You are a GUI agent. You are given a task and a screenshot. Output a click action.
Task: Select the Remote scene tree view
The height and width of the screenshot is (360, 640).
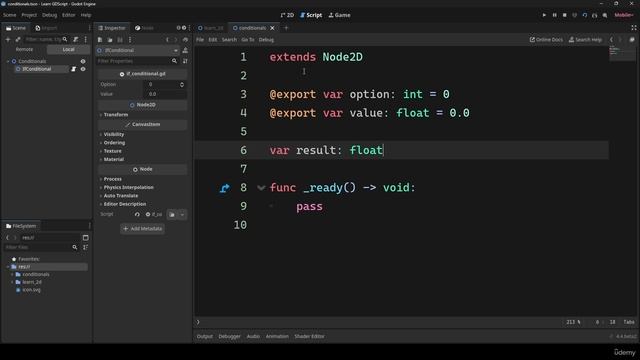pyautogui.click(x=24, y=49)
